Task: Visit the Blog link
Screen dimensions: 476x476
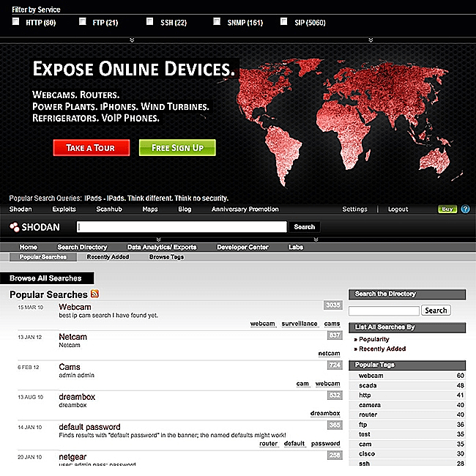Action: click(185, 209)
